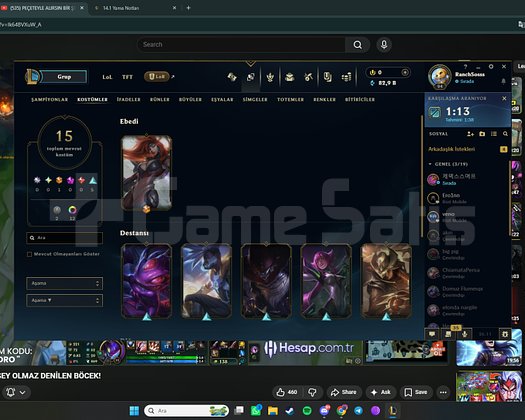
Task: Switch to EŞYALAR tab
Action: 222,99
